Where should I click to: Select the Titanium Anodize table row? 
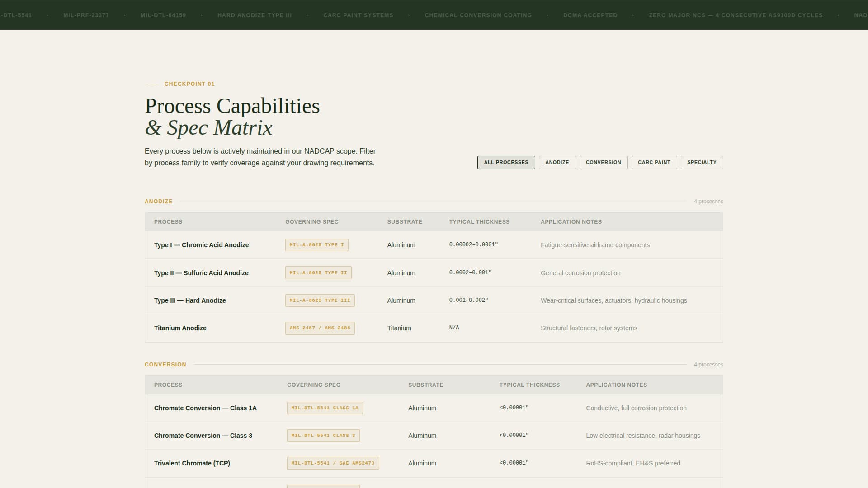tap(434, 328)
